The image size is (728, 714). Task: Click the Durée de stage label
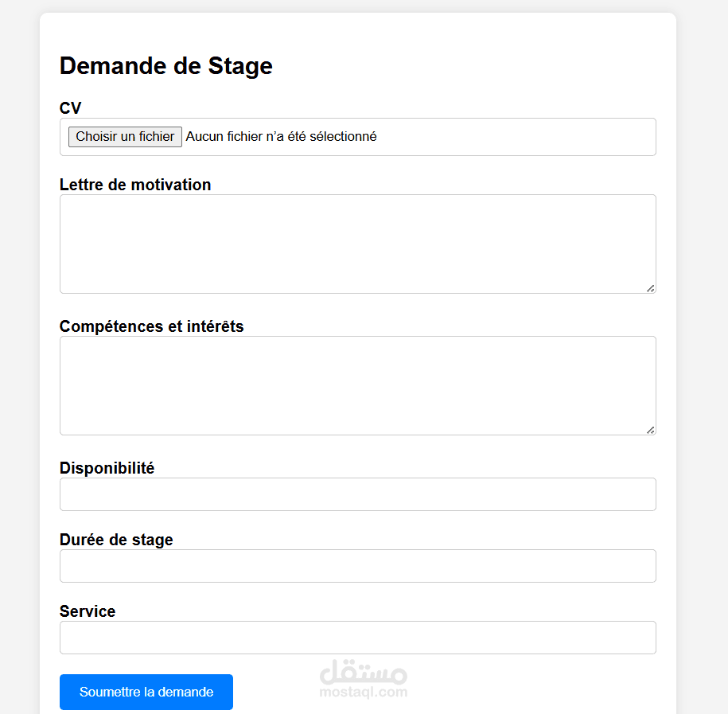pyautogui.click(x=116, y=540)
